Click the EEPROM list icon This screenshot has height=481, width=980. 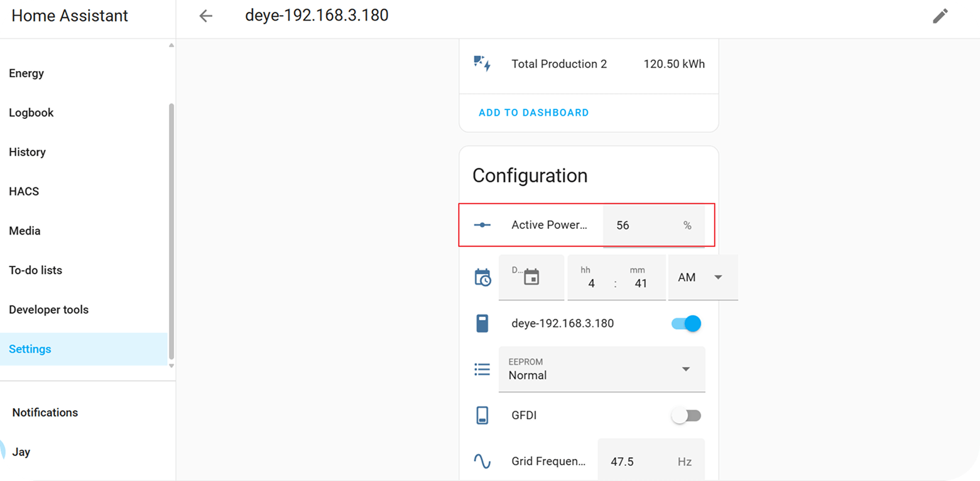482,369
